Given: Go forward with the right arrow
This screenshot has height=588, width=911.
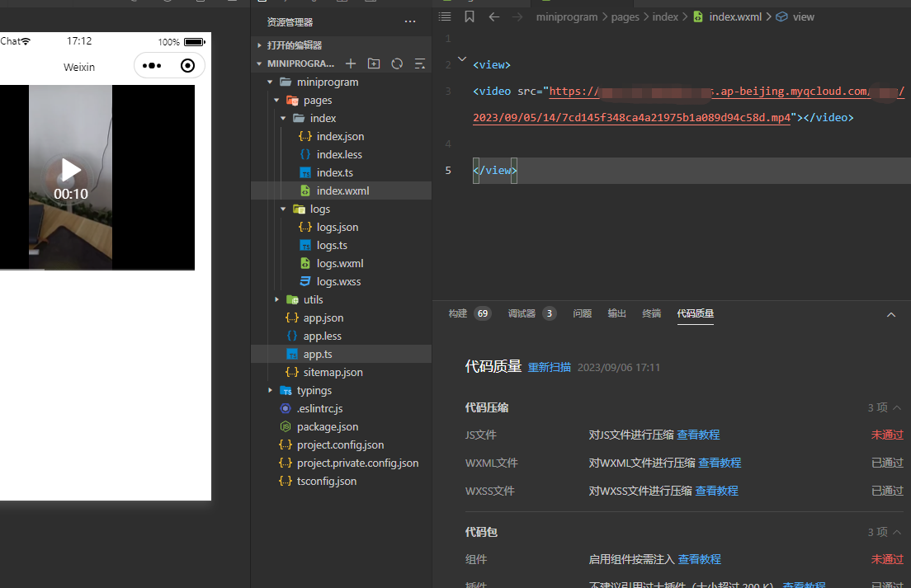Looking at the screenshot, I should pos(517,16).
